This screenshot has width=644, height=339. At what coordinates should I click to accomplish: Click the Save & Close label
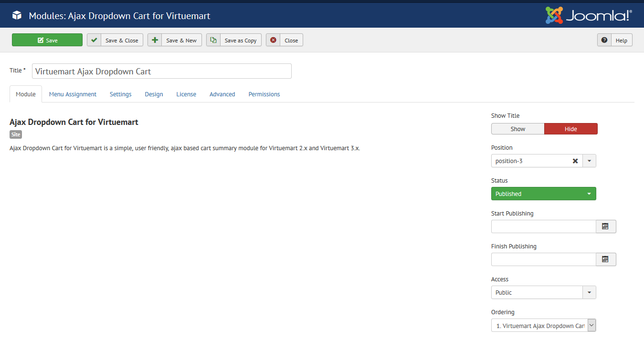[x=122, y=41]
